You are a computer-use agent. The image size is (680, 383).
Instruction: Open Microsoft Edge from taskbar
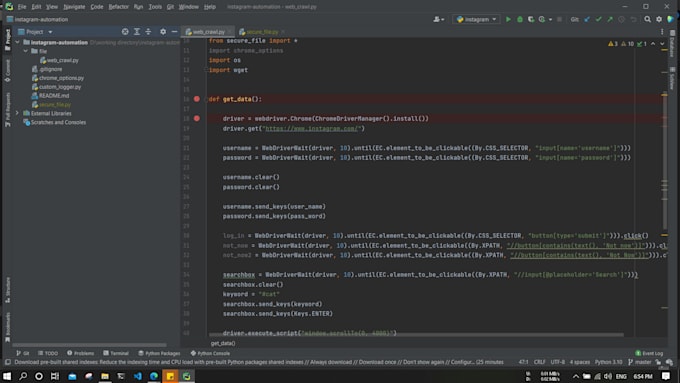154,376
